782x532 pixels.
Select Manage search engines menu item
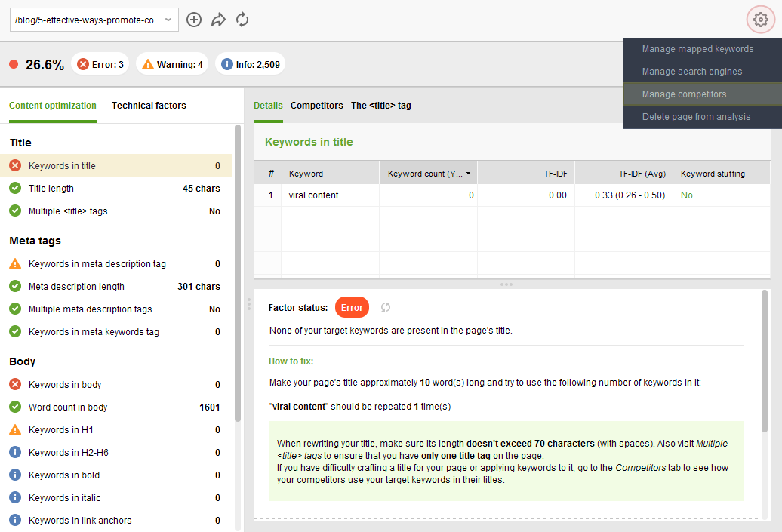[702, 71]
